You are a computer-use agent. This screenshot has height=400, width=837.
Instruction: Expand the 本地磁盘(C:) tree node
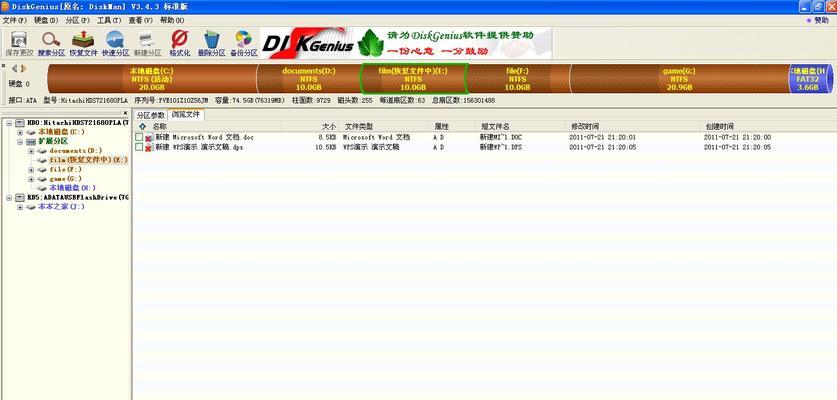[x=20, y=132]
